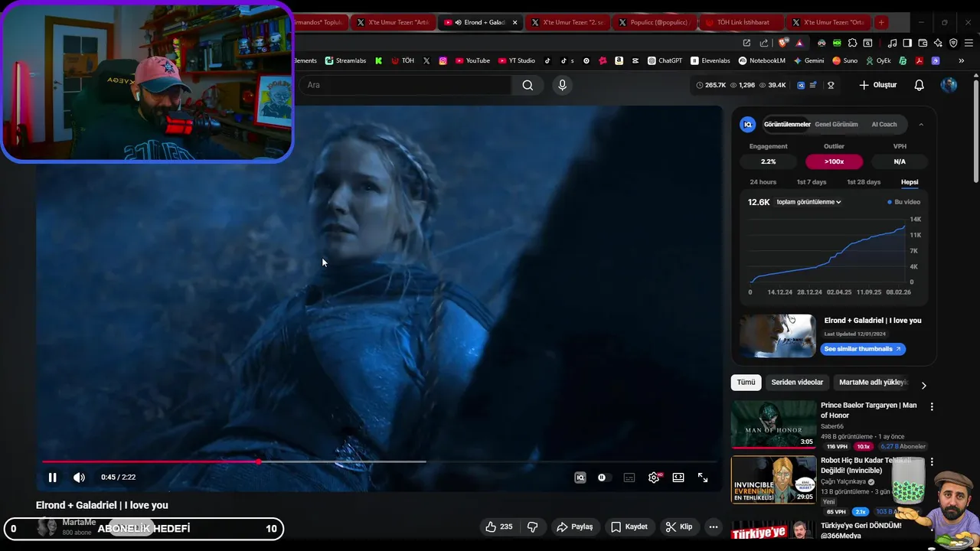Open the three-dot more actions menu under the video
This screenshot has height=551, width=980.
pyautogui.click(x=714, y=527)
